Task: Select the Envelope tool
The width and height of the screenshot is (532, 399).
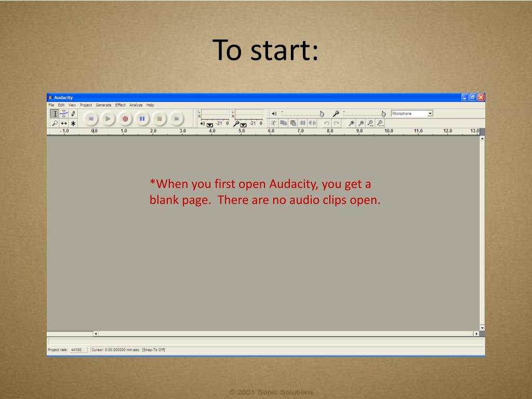Action: tap(64, 114)
